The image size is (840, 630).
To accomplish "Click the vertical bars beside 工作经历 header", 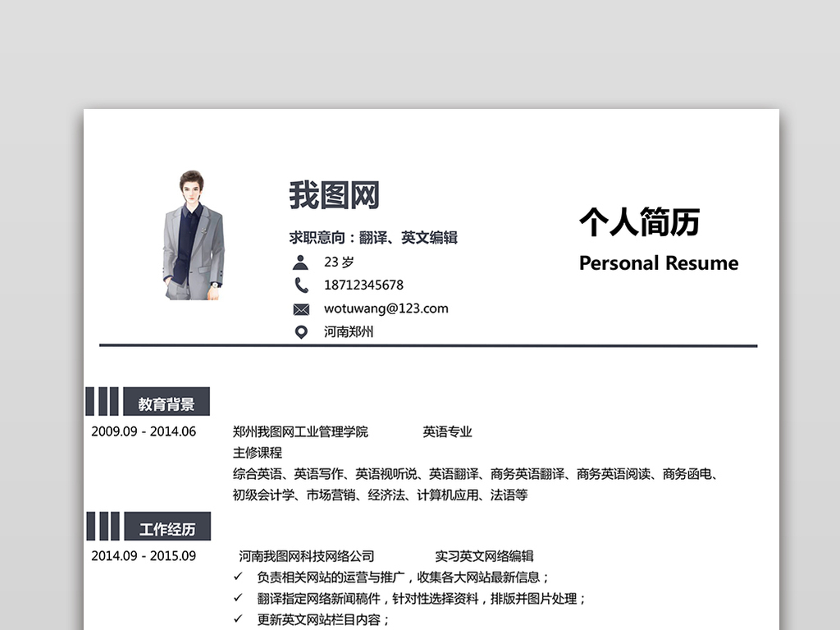I will (103, 526).
